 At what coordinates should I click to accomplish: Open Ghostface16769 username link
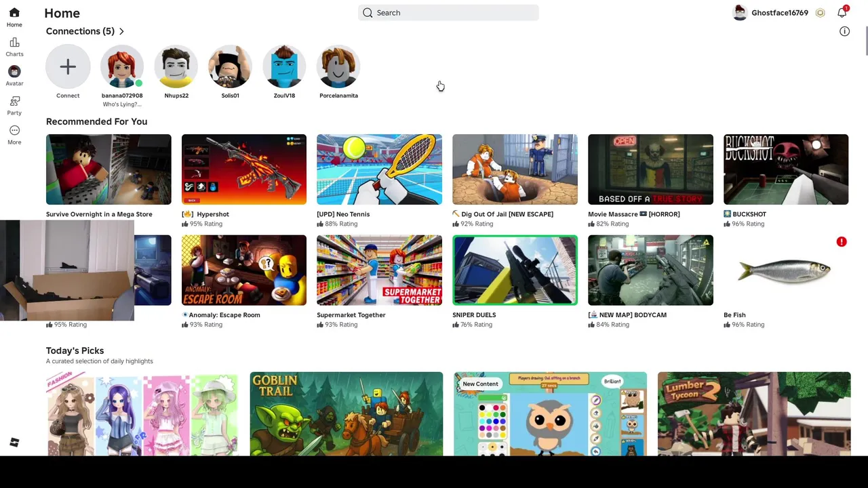click(780, 13)
